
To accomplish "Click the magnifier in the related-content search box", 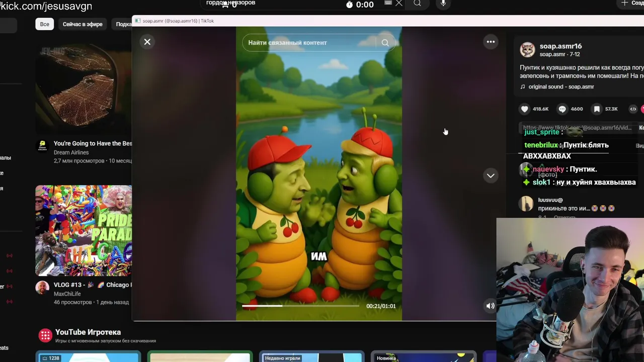I will pos(385,43).
